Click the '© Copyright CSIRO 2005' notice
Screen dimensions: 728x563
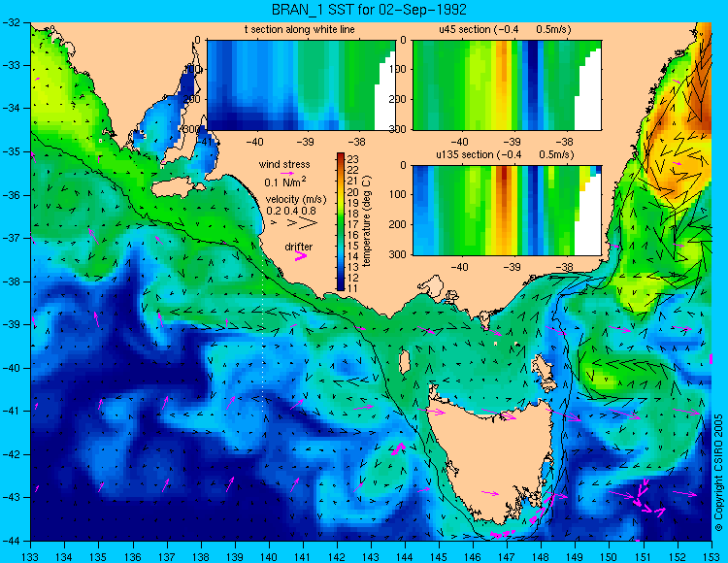(x=718, y=472)
